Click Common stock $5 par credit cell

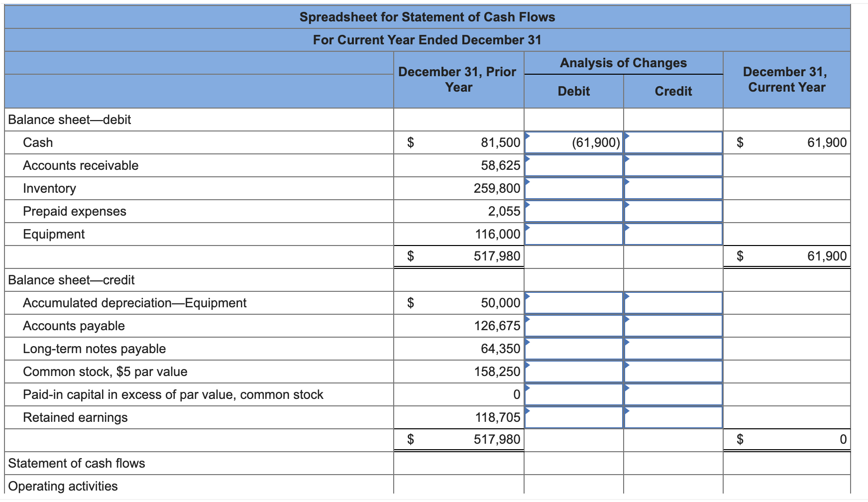[673, 372]
